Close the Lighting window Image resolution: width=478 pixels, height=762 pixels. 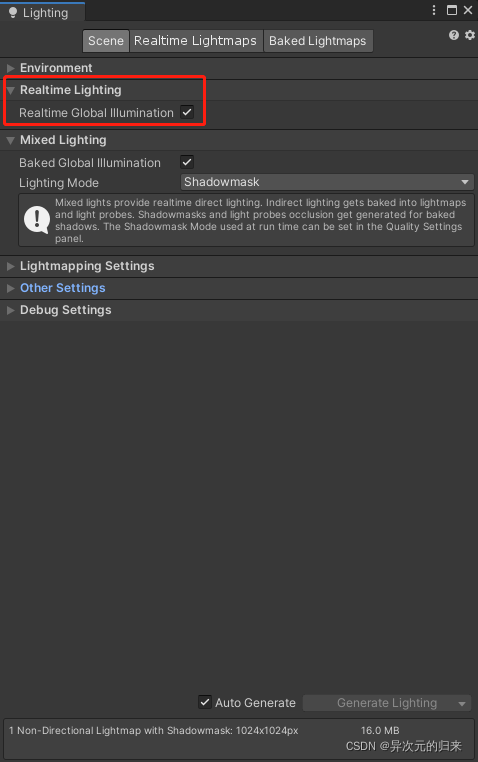click(x=468, y=10)
